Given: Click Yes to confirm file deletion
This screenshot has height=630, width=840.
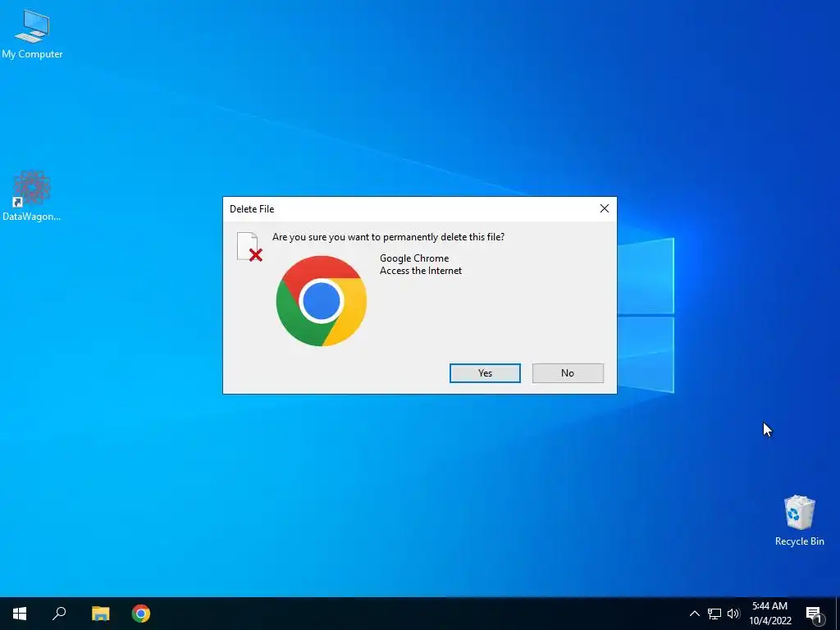Looking at the screenshot, I should (485, 373).
